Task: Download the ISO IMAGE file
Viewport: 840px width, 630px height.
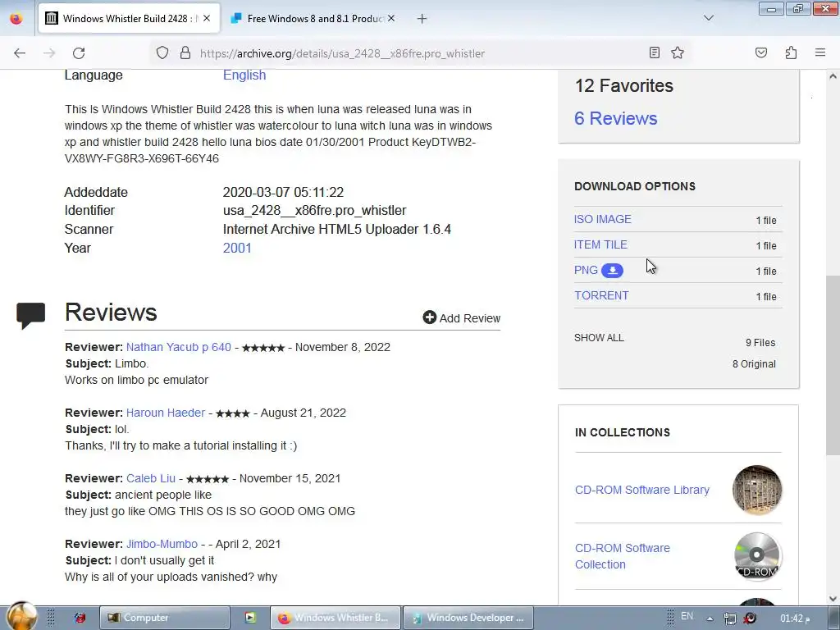Action: click(603, 219)
